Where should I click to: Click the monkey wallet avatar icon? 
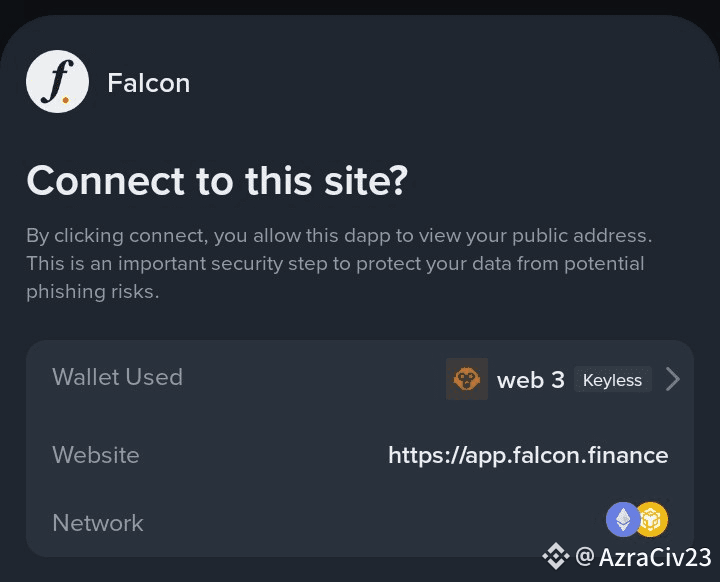(466, 379)
